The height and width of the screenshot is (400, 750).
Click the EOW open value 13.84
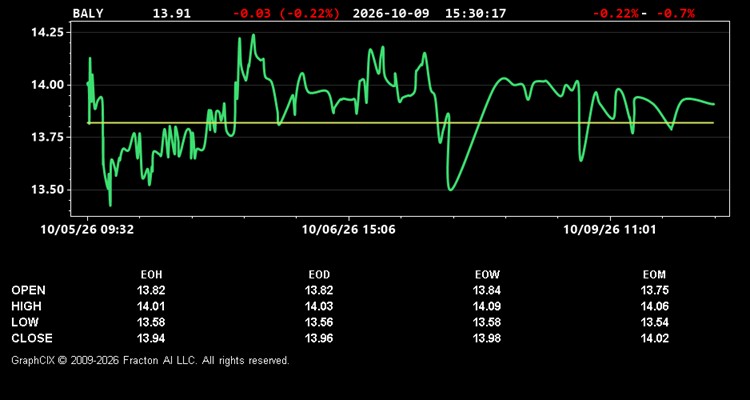[487, 290]
